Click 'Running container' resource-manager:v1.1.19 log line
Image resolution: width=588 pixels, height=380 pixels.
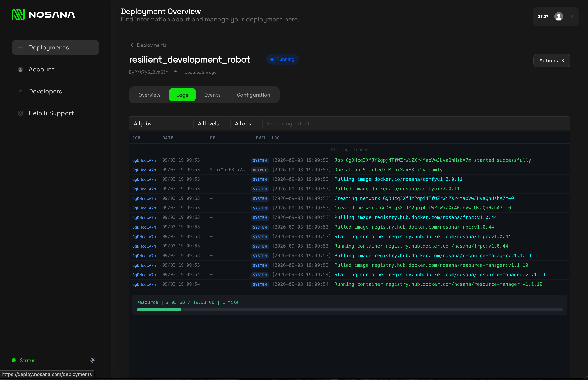point(438,284)
